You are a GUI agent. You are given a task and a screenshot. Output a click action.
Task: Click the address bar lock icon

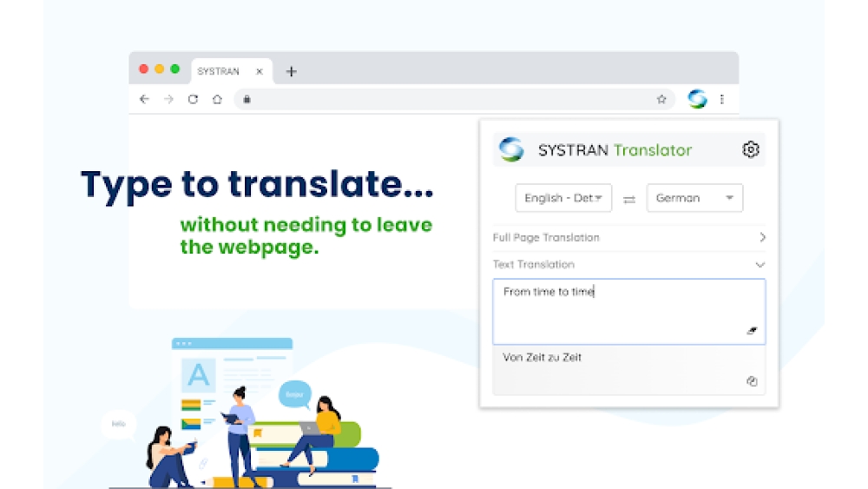[247, 99]
